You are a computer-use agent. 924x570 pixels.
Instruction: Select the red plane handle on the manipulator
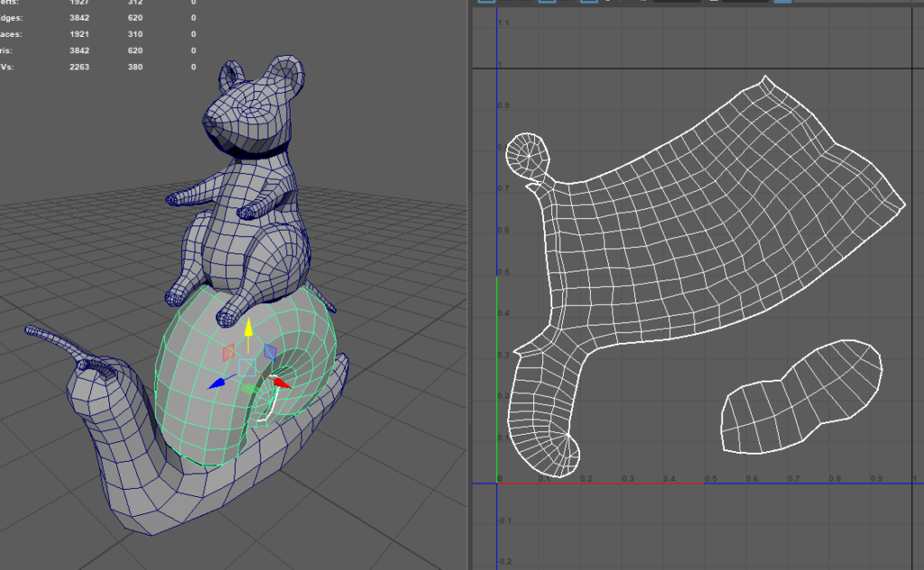(227, 353)
